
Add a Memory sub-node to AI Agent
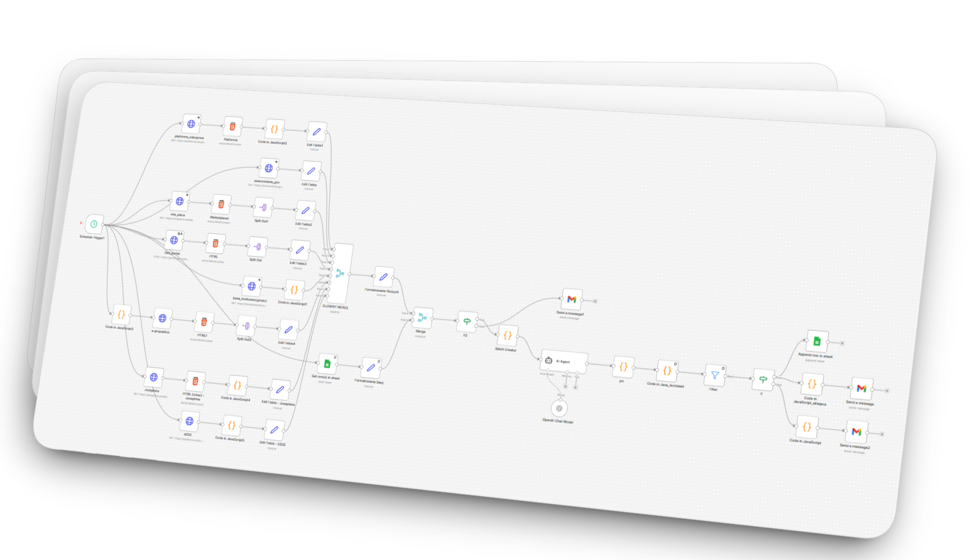pos(565,387)
